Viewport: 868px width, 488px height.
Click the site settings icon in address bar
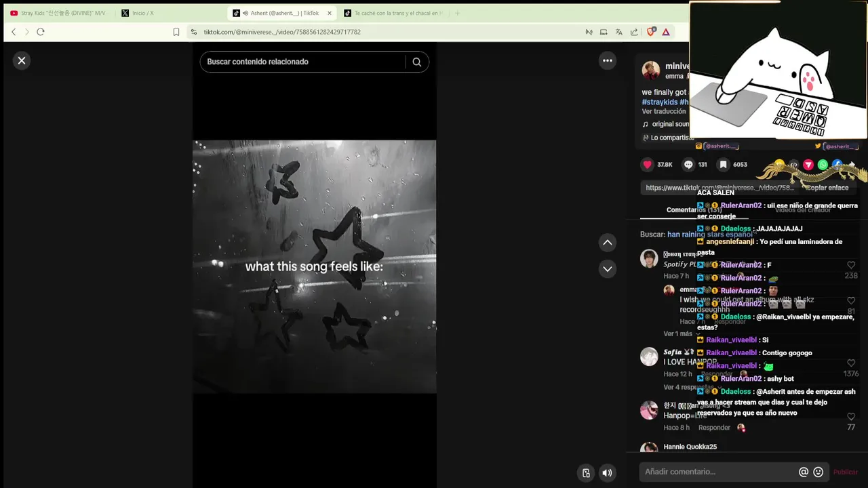[194, 32]
